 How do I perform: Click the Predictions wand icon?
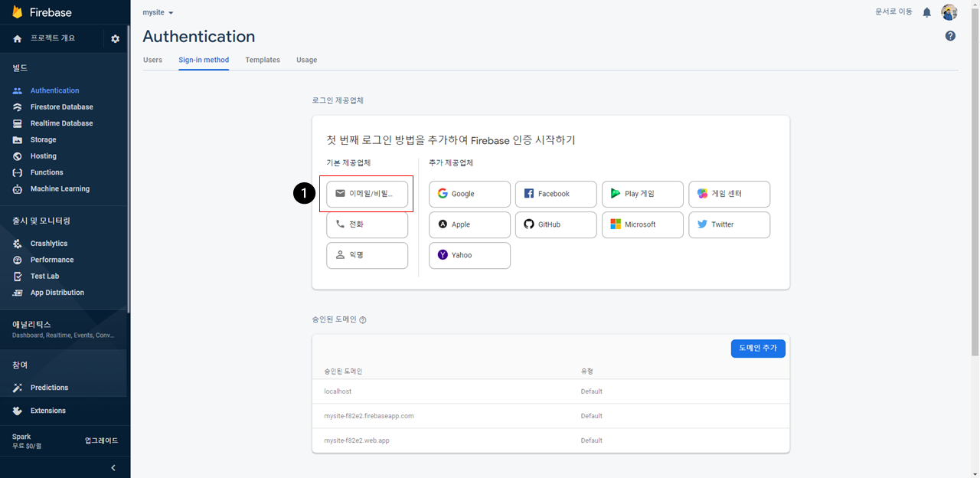[x=18, y=388]
